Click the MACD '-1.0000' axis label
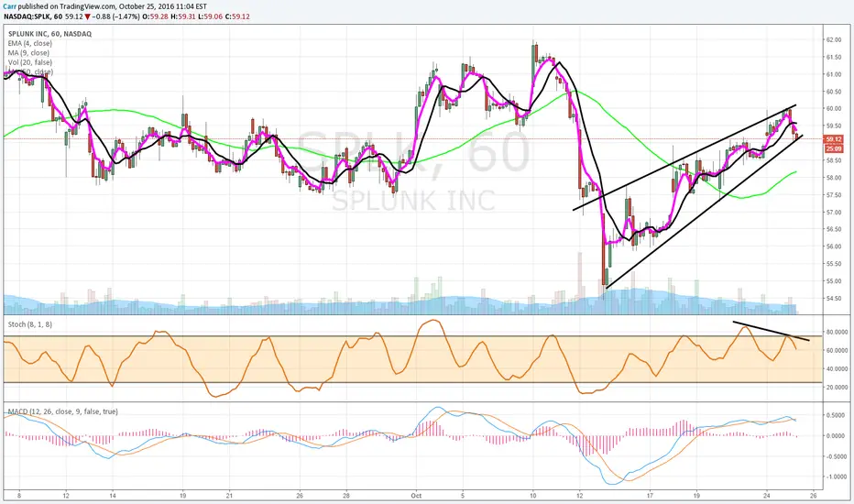Screen dimensions: 854x504 coord(836,477)
